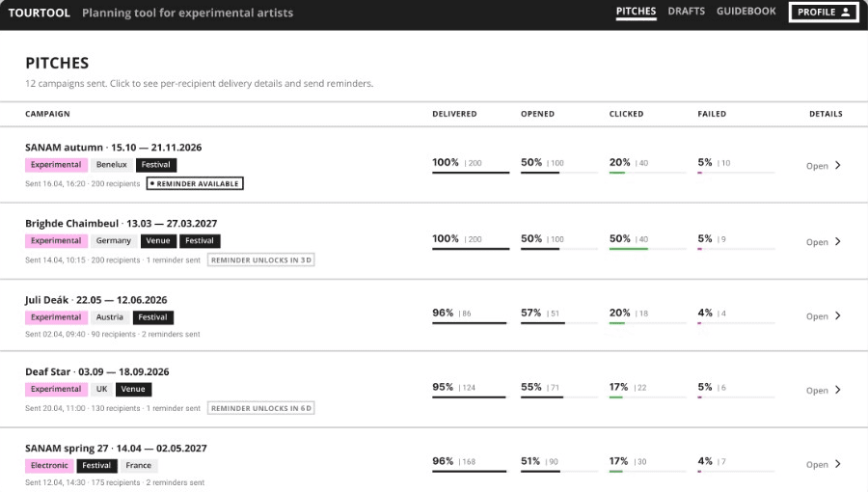Sort by the Opened column header
This screenshot has height=492, width=868.
coord(537,114)
